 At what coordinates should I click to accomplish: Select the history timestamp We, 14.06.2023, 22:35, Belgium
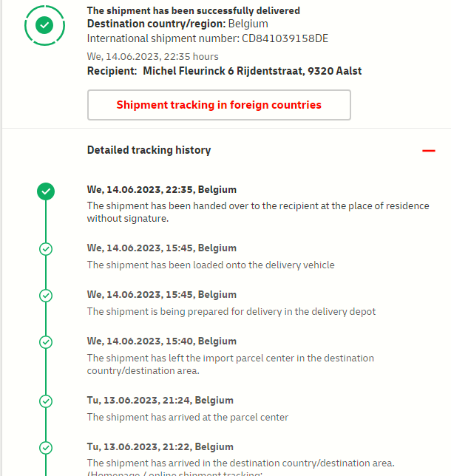point(162,190)
